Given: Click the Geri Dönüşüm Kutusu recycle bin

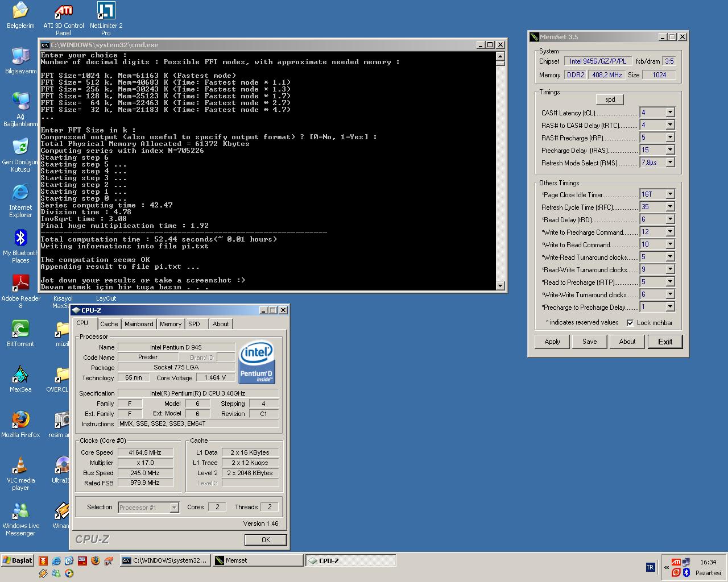Looking at the screenshot, I should click(20, 155).
